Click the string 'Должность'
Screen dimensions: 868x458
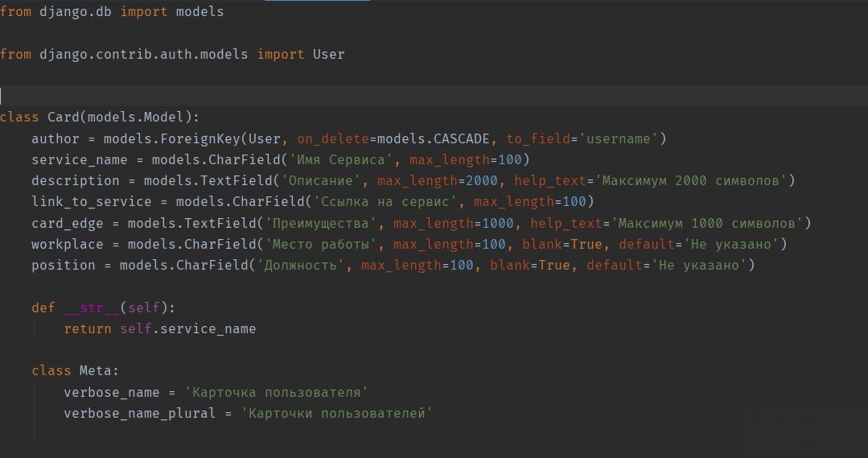point(301,266)
